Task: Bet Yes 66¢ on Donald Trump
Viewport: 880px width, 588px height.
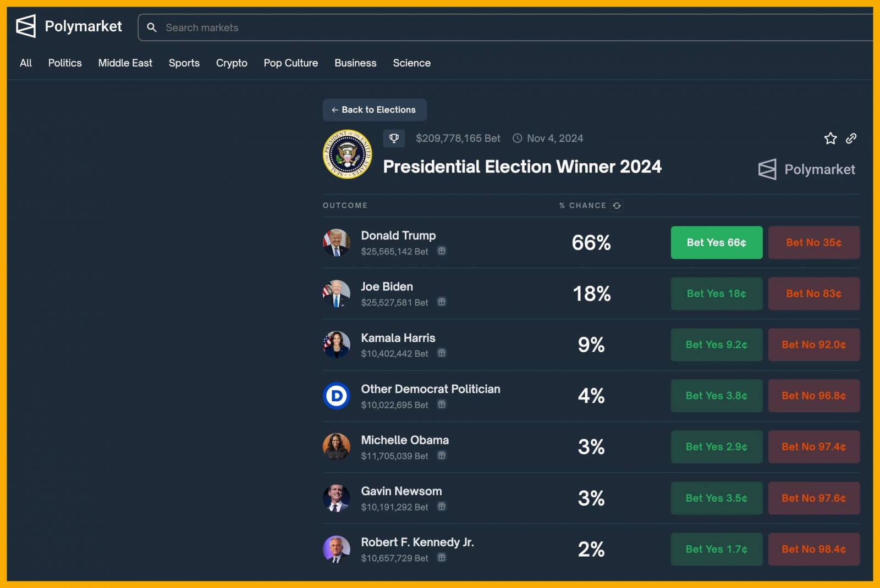Action: point(716,242)
